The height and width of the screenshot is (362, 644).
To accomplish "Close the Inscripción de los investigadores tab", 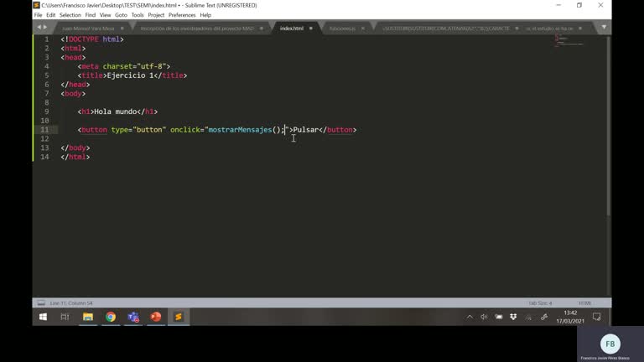I will [x=262, y=28].
